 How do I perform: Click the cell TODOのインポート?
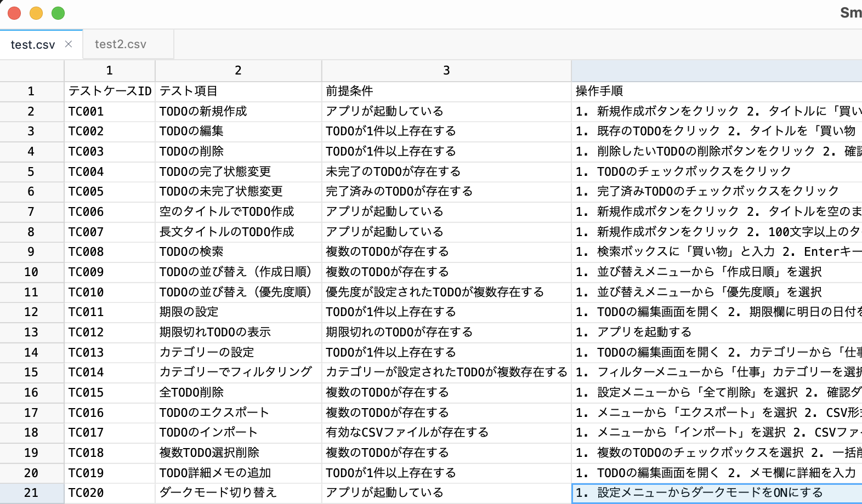click(x=239, y=433)
